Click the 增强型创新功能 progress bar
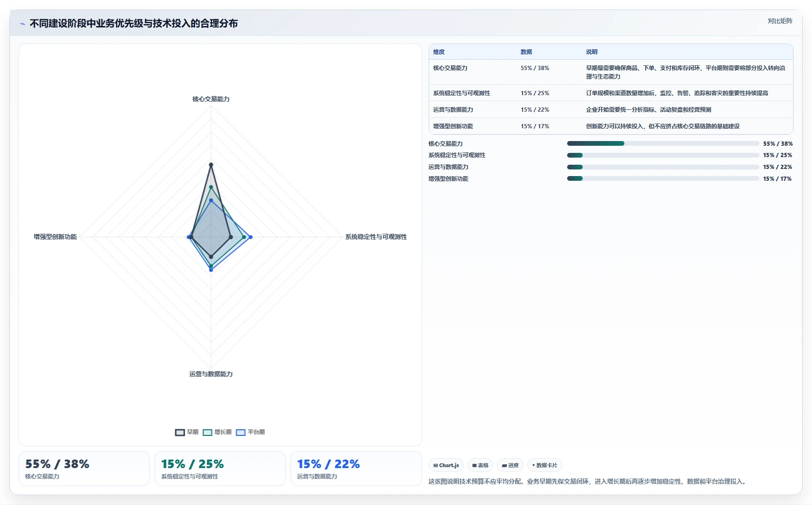This screenshot has height=505, width=812. pos(663,178)
